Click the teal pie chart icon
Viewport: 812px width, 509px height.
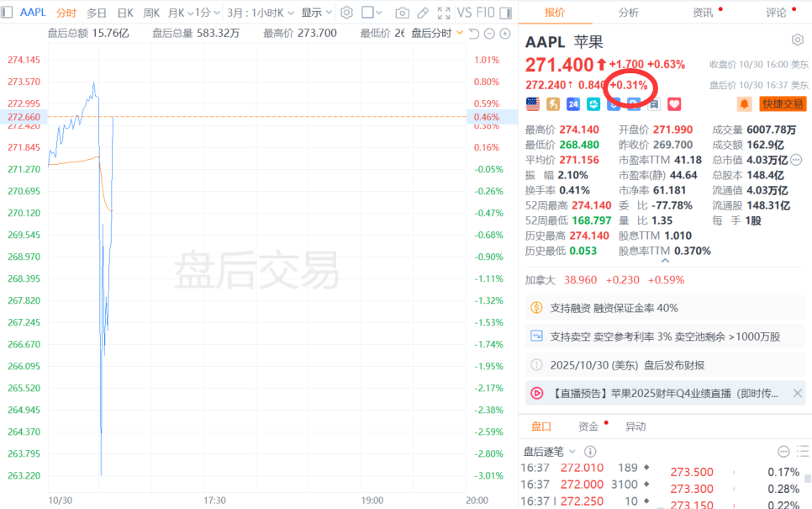593,104
